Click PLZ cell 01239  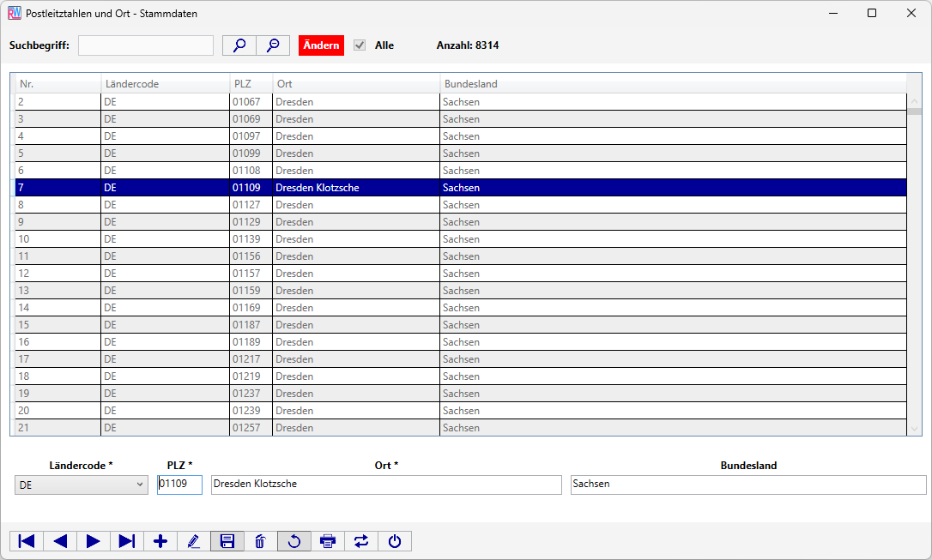tap(251, 411)
